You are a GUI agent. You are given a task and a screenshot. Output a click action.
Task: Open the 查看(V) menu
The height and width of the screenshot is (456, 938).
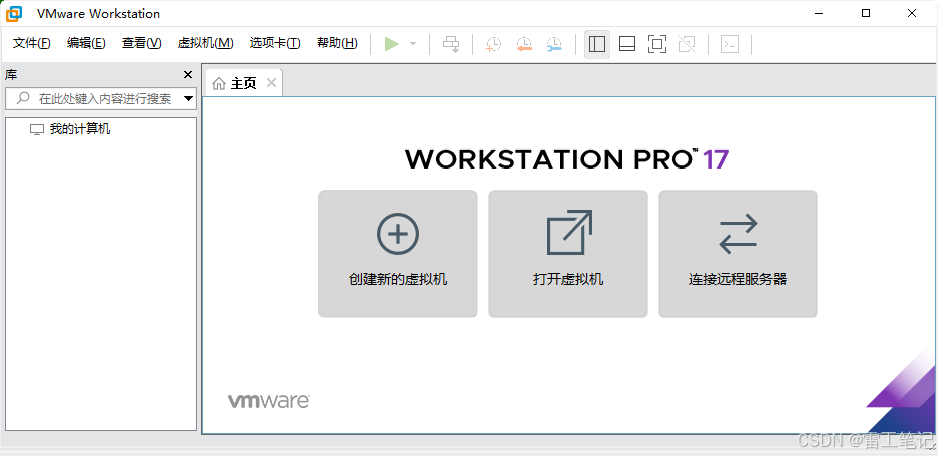[x=142, y=43]
